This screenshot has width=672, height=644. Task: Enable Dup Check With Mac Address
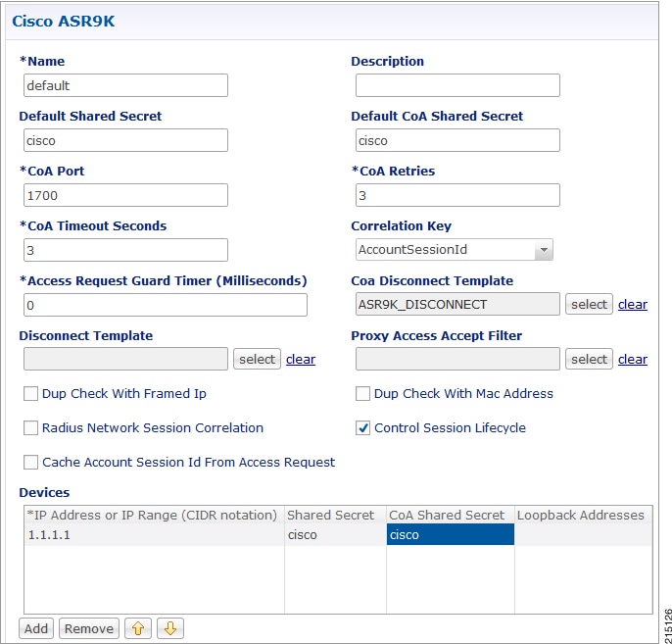coord(362,394)
